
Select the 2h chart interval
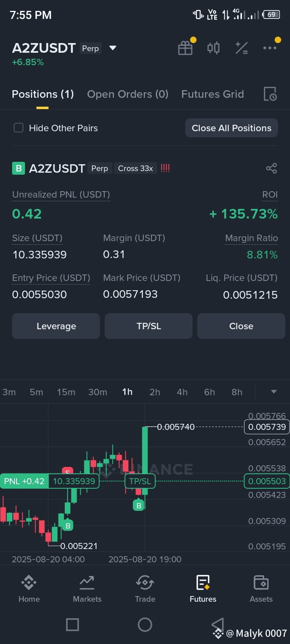tap(155, 392)
